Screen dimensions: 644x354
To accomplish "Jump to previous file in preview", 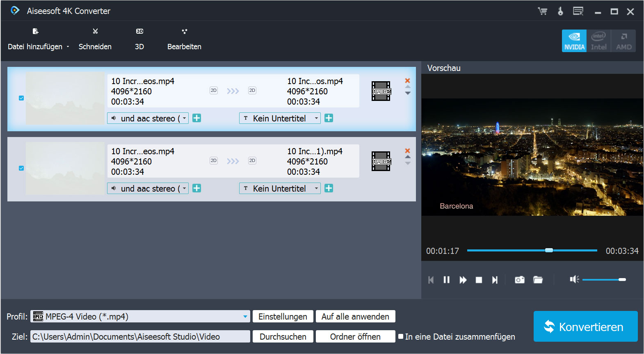I will [431, 280].
